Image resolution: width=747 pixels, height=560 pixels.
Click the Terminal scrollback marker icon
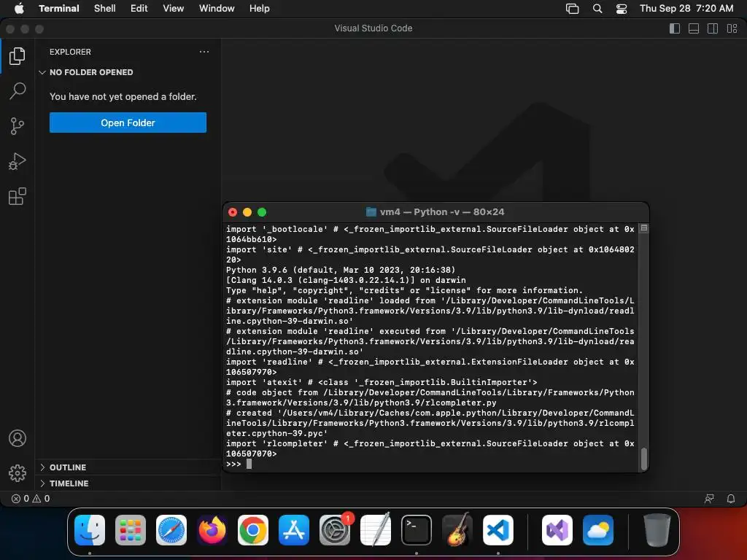click(644, 228)
